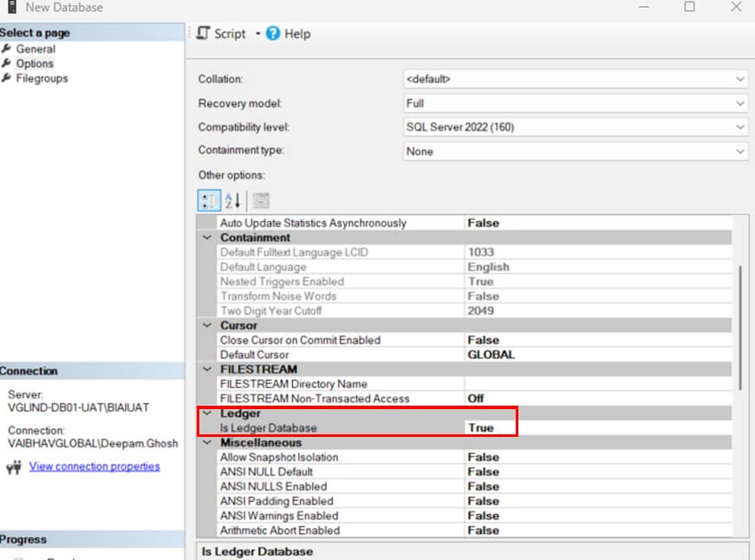Image resolution: width=755 pixels, height=560 pixels.
Task: Select the ANSI NULLS Enabled row
Action: 474,486
